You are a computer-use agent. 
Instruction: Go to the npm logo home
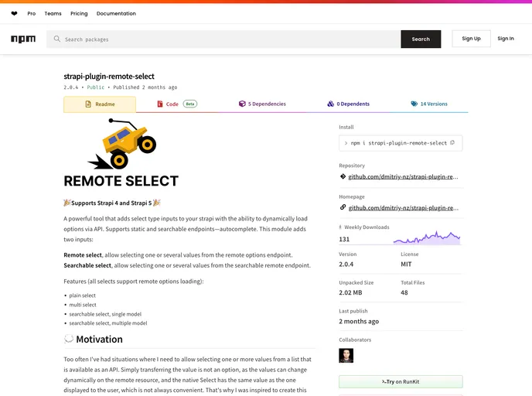[23, 39]
